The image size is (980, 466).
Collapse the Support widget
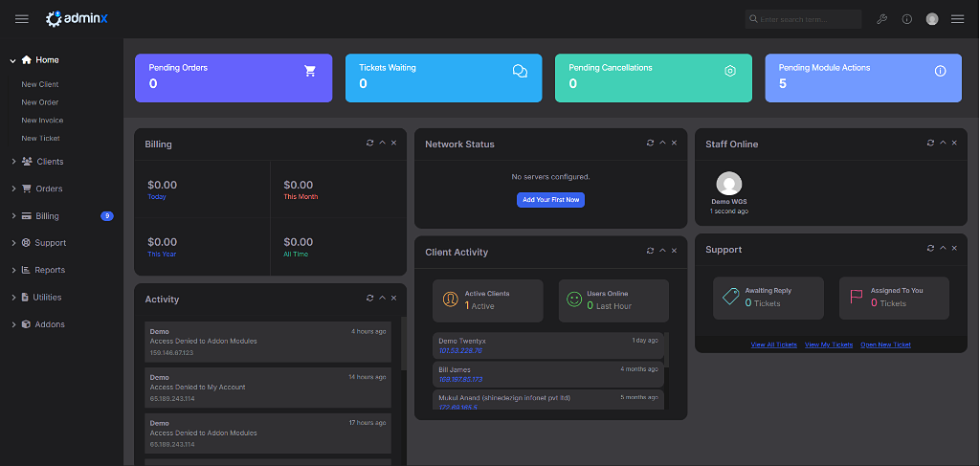click(x=943, y=248)
